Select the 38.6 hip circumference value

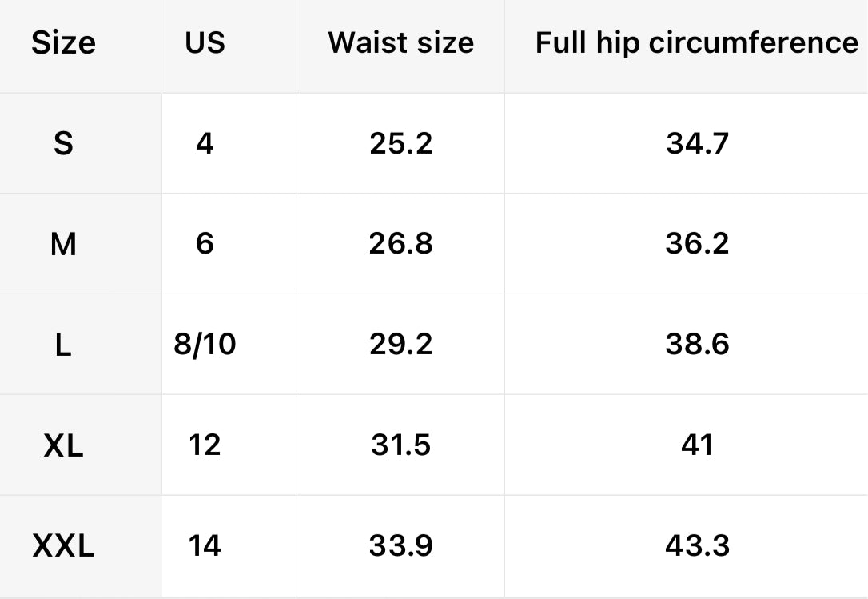point(696,345)
